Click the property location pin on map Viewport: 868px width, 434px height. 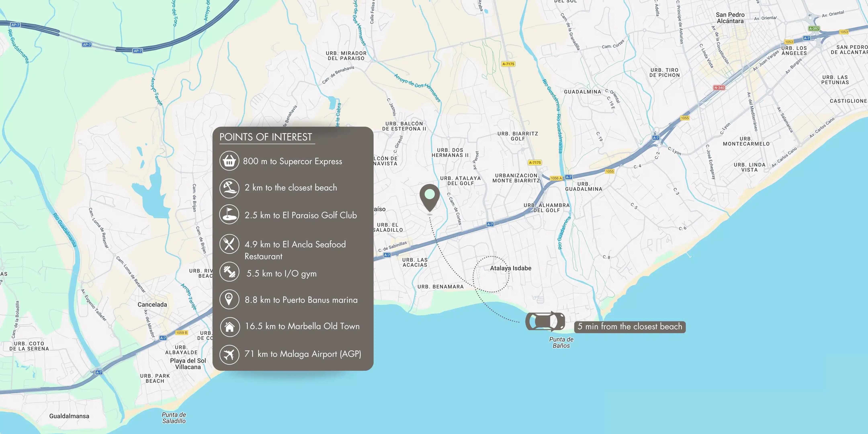coord(429,197)
